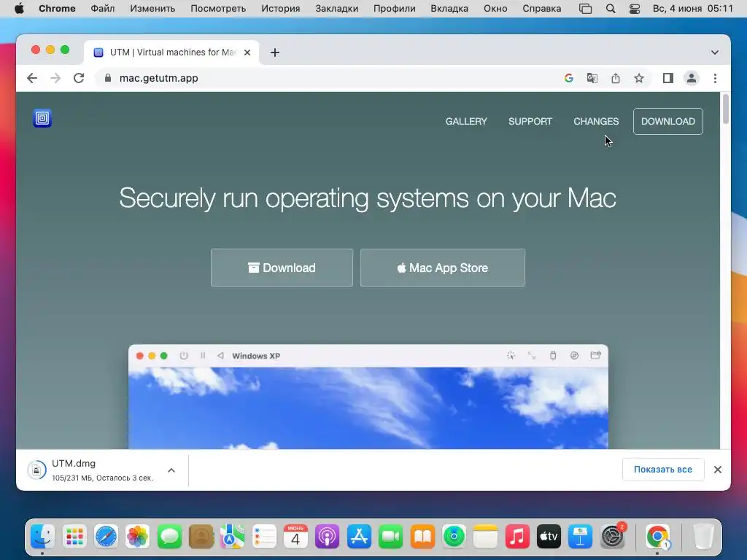Open Apple TV from the Dock
Viewport: 747px width, 560px height.
(549, 537)
